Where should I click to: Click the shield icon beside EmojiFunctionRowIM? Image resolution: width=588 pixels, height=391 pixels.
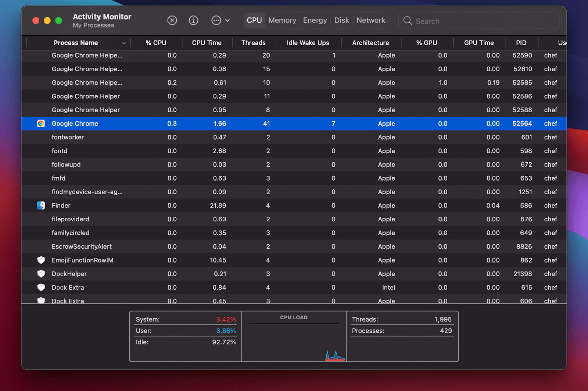coord(41,260)
